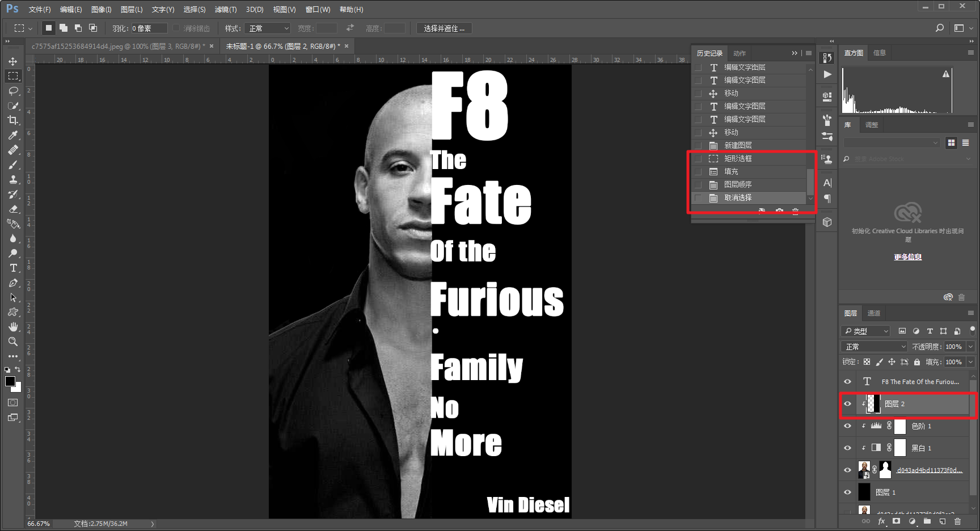The width and height of the screenshot is (980, 531).
Task: Toggle history brush source box for 图层顺序
Action: click(x=698, y=185)
